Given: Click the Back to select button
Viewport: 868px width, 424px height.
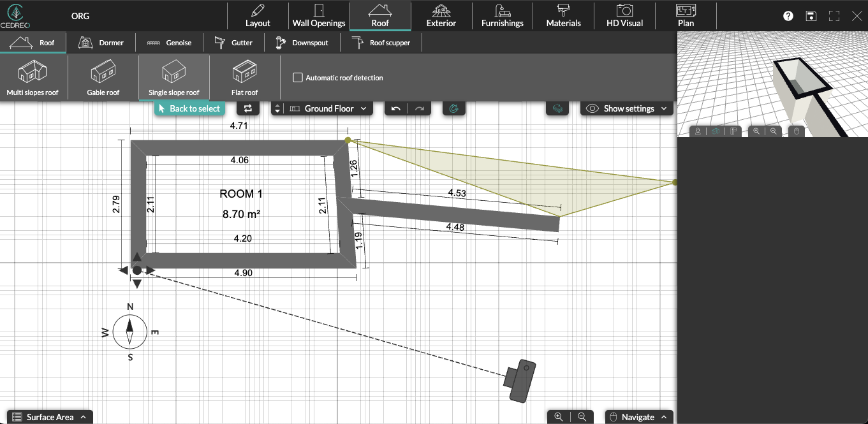Looking at the screenshot, I should [189, 108].
